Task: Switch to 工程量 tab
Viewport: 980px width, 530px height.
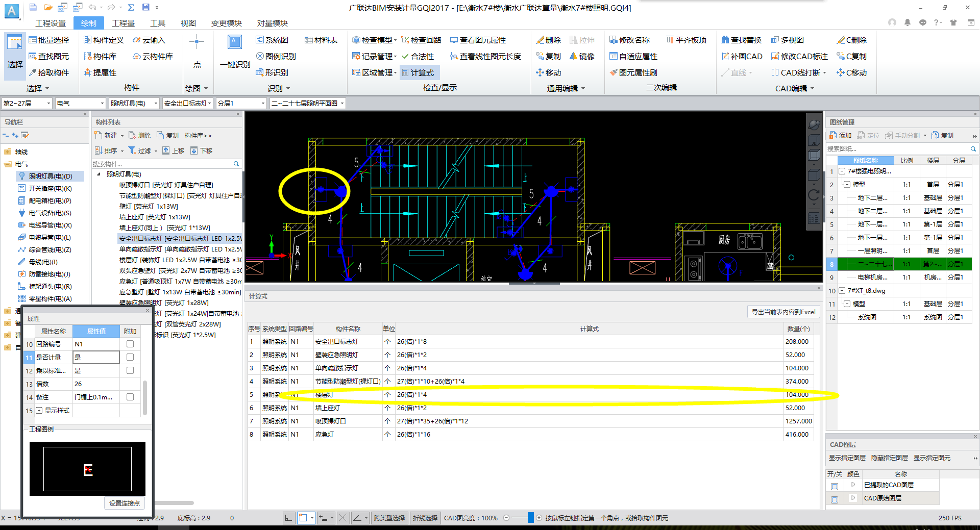Action: pos(123,23)
